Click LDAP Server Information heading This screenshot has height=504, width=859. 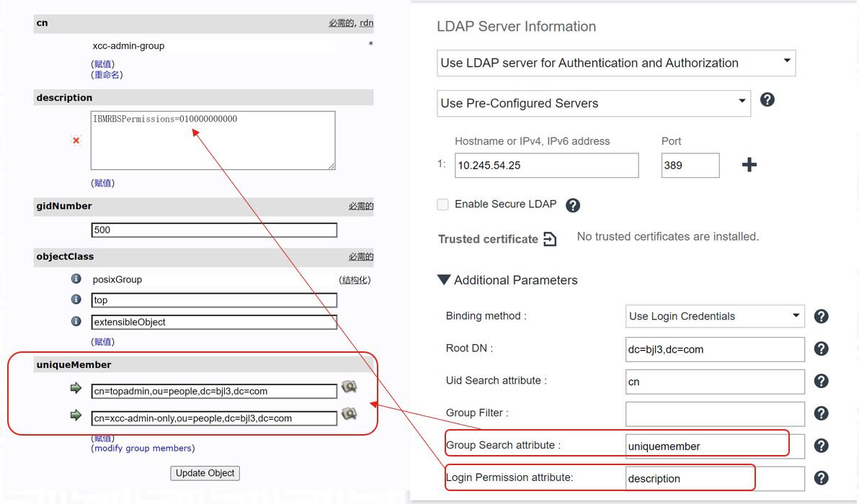coord(516,26)
